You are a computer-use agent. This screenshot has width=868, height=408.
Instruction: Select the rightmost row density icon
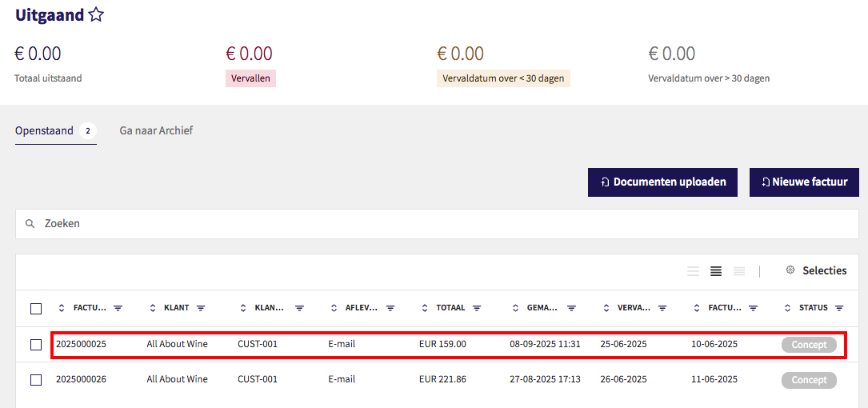coord(739,271)
